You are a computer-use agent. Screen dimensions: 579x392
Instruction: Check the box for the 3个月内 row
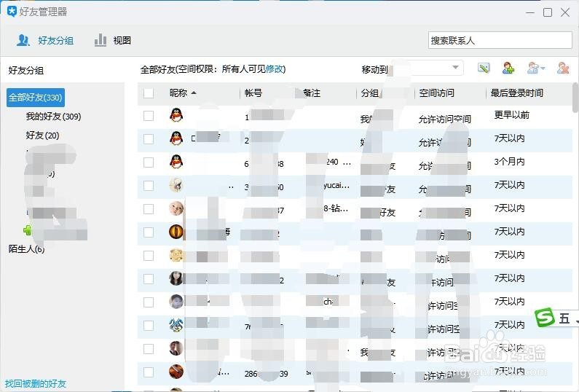149,162
